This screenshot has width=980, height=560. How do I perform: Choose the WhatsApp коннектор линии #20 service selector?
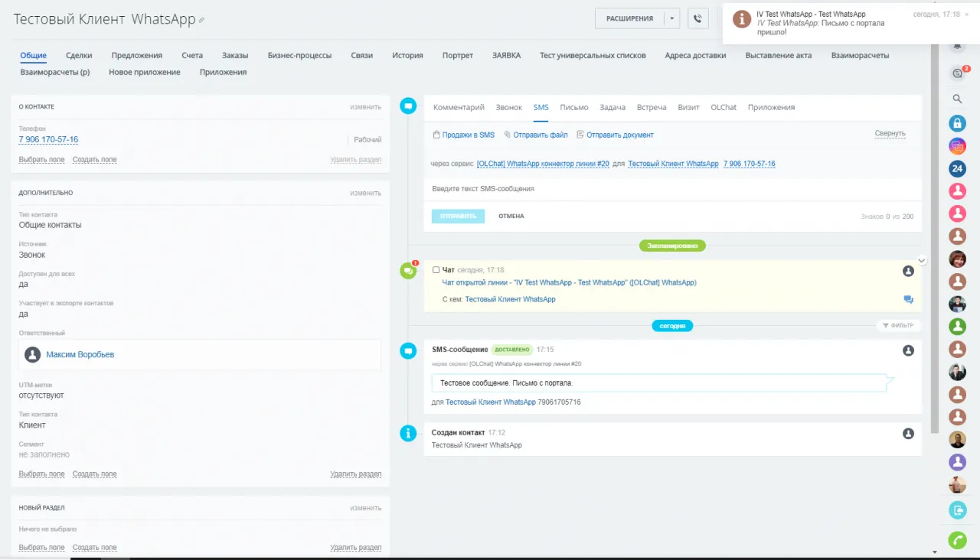tap(543, 164)
